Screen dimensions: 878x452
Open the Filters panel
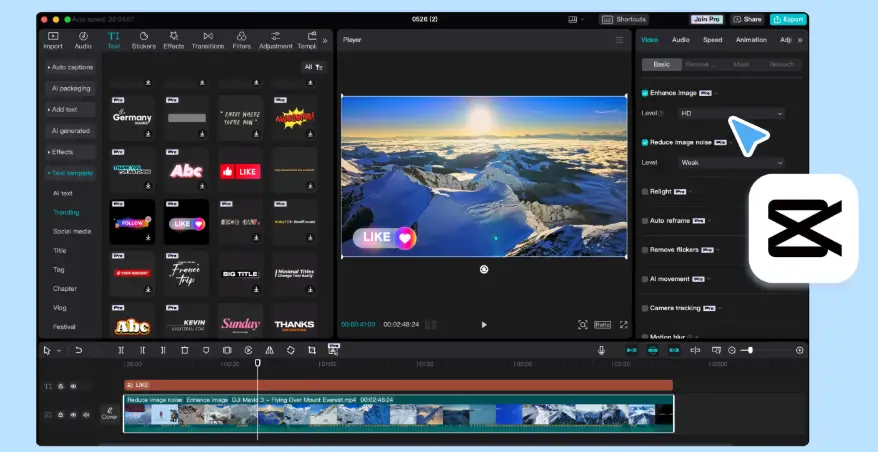(x=241, y=40)
